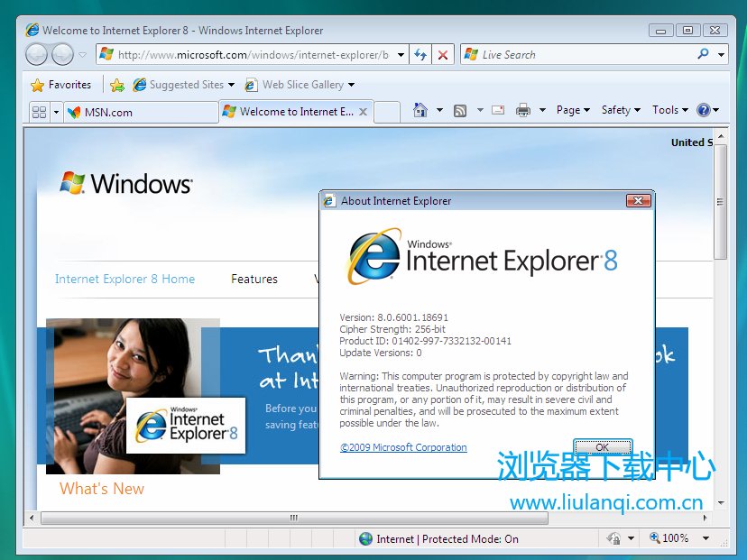Minimize the Internet Explorer window
This screenshot has height=560, width=747.
(x=660, y=31)
